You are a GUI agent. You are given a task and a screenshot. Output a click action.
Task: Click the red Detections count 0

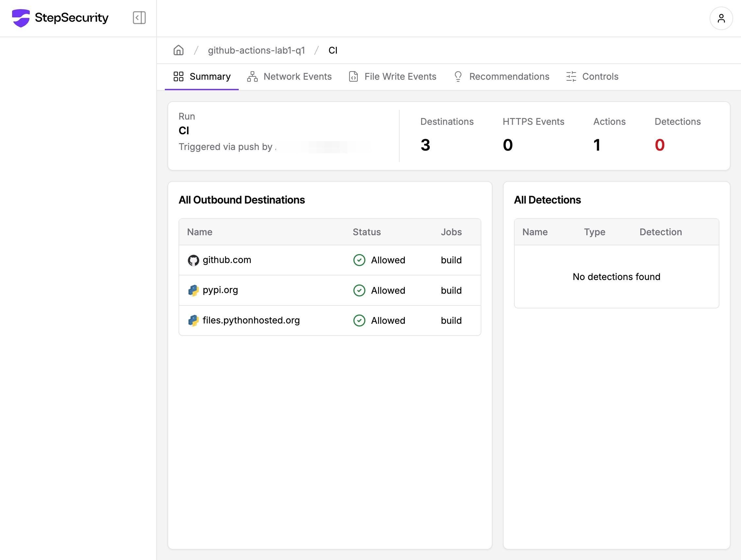click(x=660, y=145)
